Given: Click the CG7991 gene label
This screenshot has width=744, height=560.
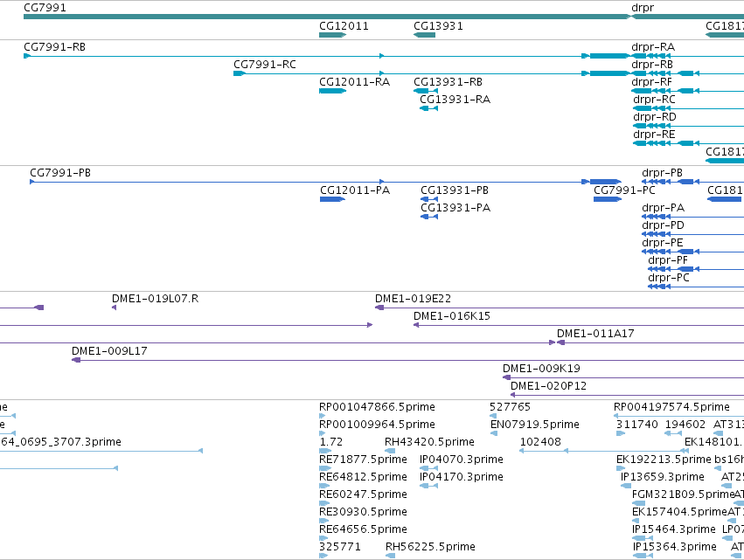Looking at the screenshot, I should (45, 8).
